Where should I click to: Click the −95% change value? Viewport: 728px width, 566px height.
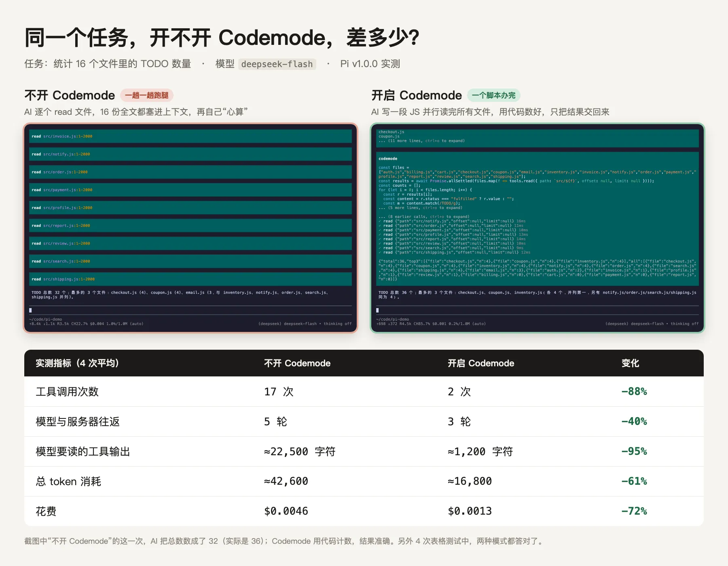coord(634,451)
